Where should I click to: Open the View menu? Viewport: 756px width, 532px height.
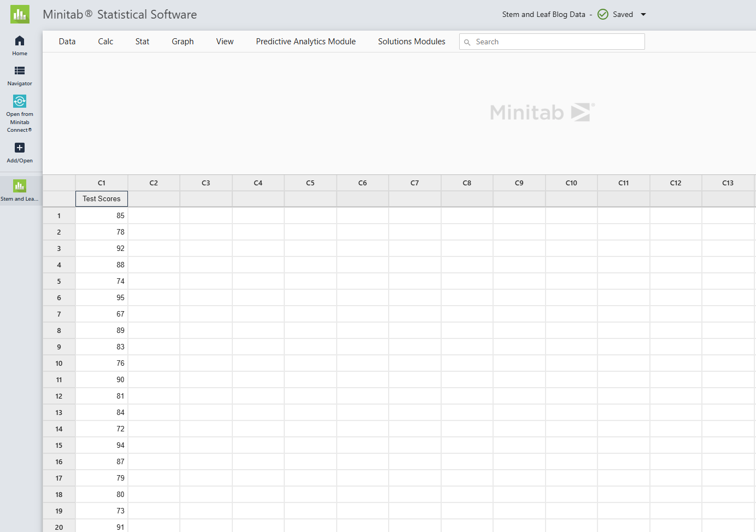click(x=225, y=42)
